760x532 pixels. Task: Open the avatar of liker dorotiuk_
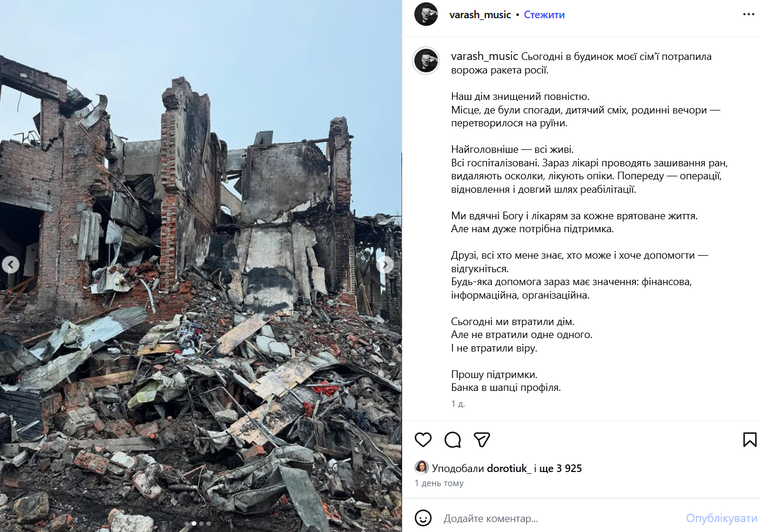tap(421, 468)
